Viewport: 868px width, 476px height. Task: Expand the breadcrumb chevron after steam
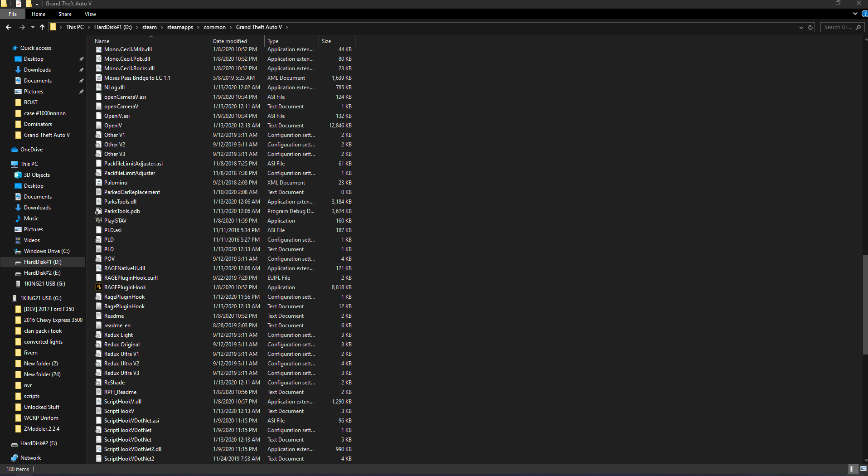(x=162, y=27)
